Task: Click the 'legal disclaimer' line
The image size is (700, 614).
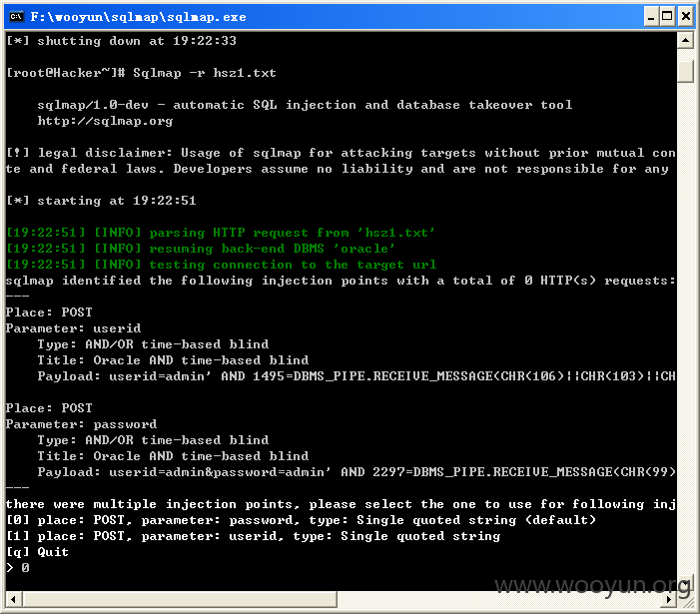Action: pos(341,153)
